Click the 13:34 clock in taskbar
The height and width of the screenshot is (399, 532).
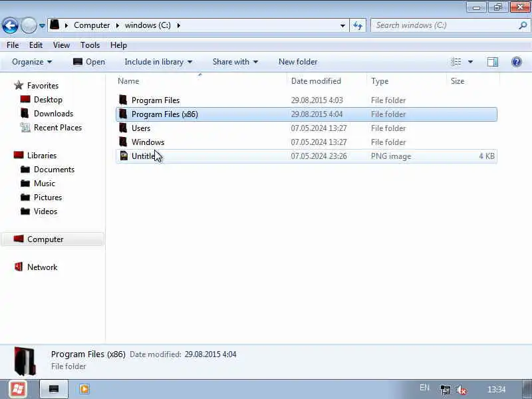click(x=496, y=390)
